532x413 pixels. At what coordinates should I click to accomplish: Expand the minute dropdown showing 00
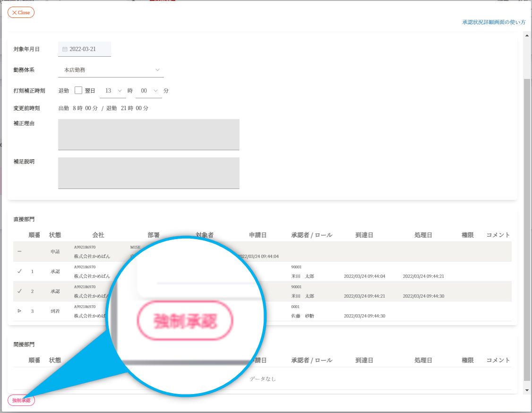[149, 91]
